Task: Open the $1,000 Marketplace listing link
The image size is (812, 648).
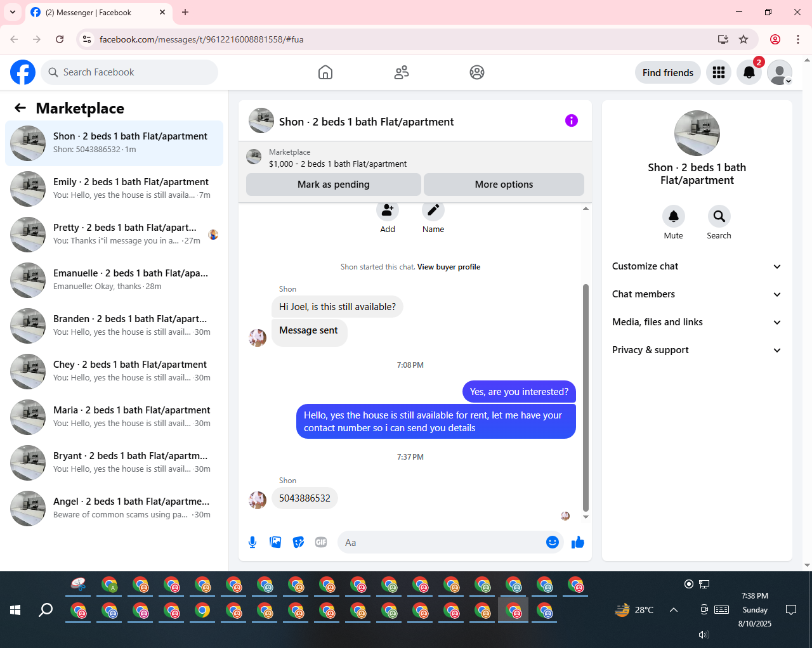Action: pos(337,164)
